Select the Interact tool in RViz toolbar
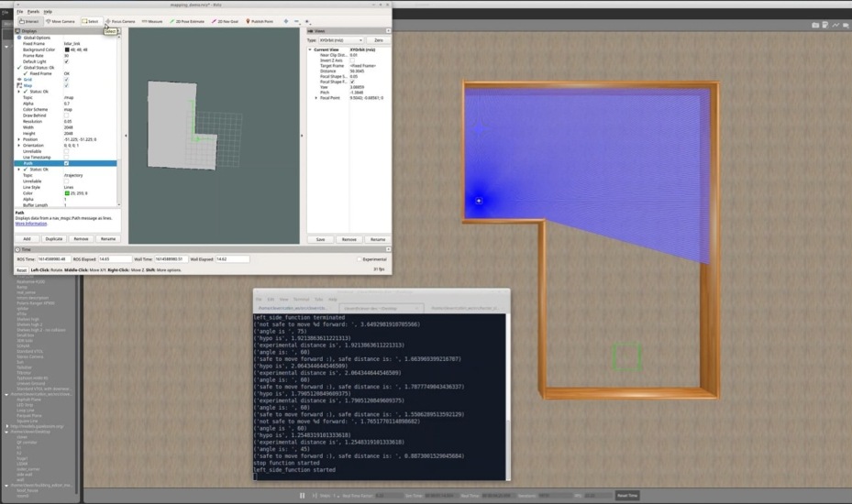This screenshot has height=504, width=852. [28, 21]
